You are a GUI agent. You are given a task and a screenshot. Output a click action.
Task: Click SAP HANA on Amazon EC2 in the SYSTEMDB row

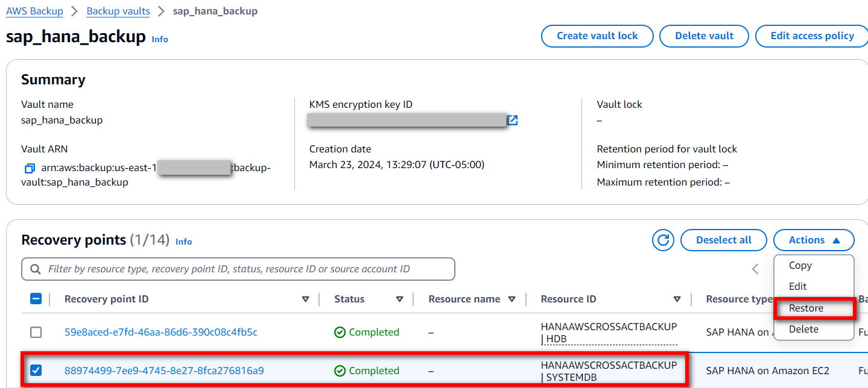768,371
